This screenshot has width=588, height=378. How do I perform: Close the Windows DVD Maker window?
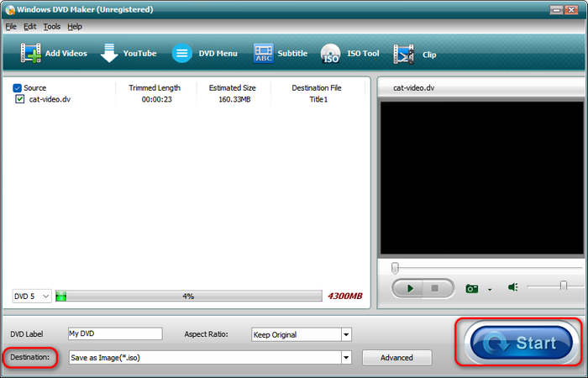click(571, 10)
